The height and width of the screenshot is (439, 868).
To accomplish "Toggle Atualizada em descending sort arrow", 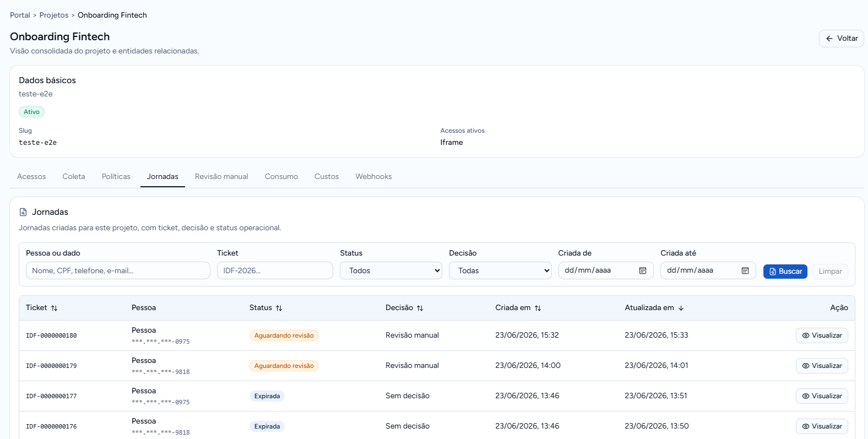I will (681, 308).
